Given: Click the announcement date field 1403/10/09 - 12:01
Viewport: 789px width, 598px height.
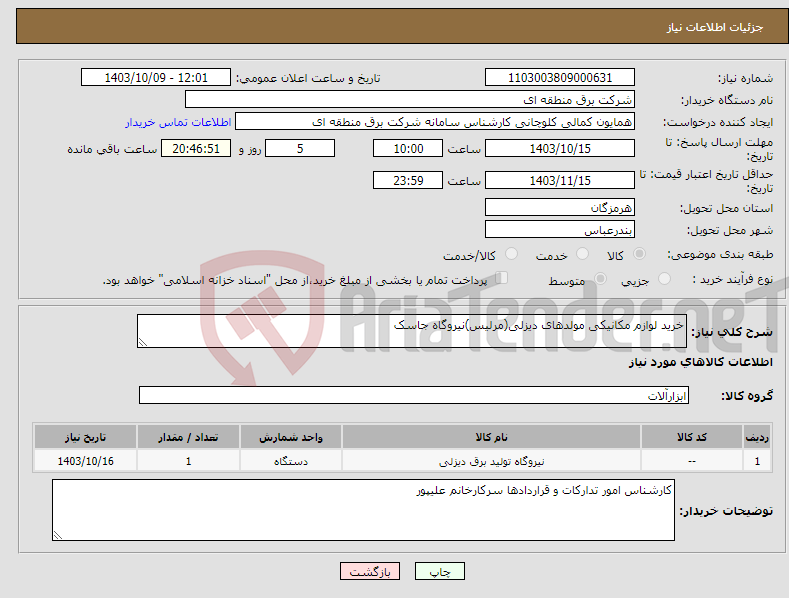Looking at the screenshot, I should [156, 78].
